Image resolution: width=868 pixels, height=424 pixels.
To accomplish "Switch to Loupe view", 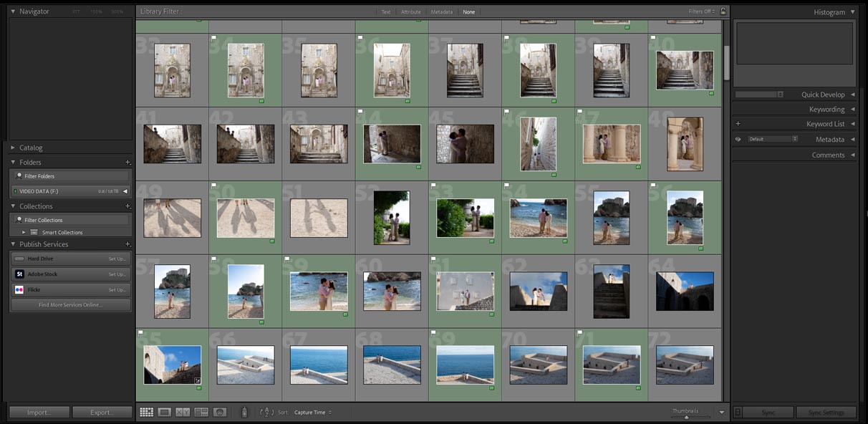I will click(165, 412).
